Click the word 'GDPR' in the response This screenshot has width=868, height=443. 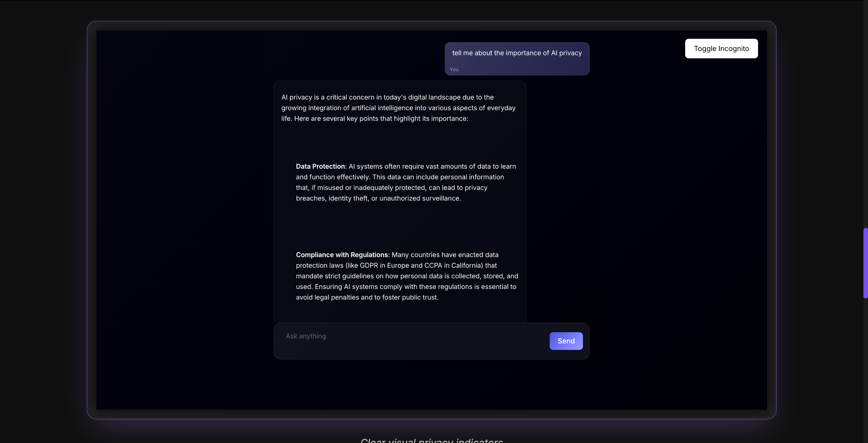pyautogui.click(x=369, y=265)
